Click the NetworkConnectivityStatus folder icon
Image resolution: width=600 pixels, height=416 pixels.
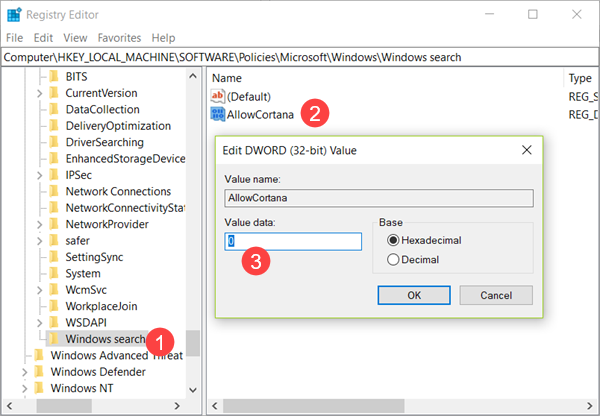(x=54, y=208)
